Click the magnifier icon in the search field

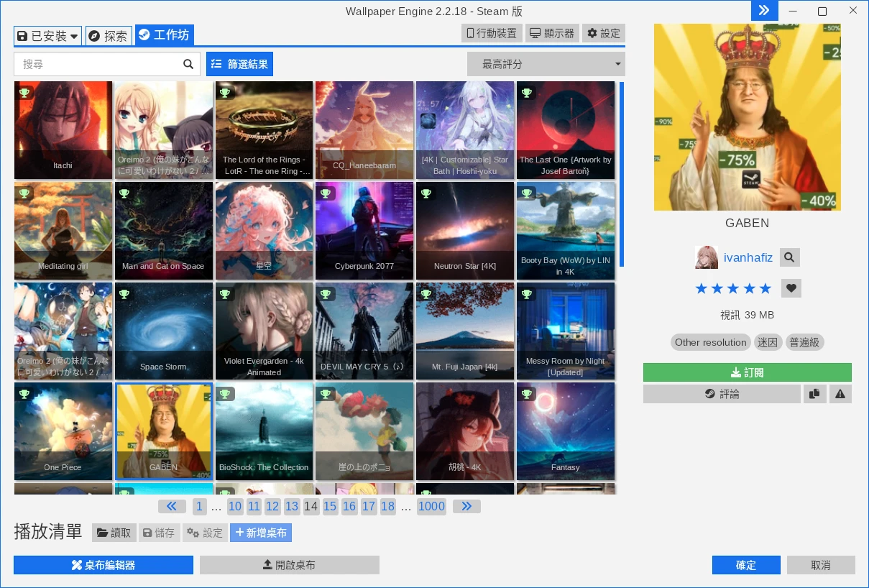click(188, 64)
